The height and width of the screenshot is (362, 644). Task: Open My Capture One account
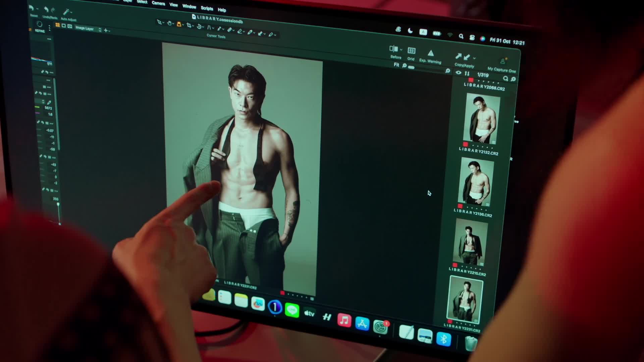(x=502, y=62)
